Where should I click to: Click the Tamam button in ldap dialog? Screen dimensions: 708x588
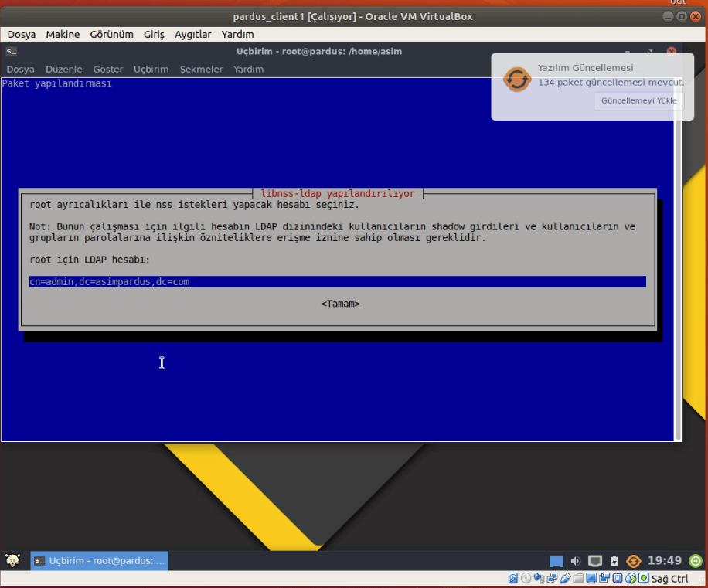coord(340,304)
